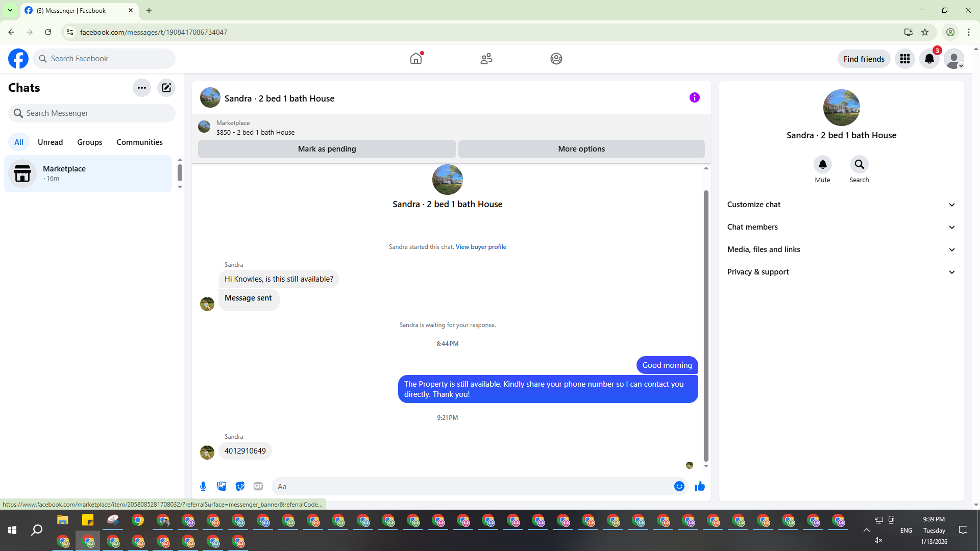The width and height of the screenshot is (980, 551).
Task: Open the GIF picker
Action: coord(258,486)
